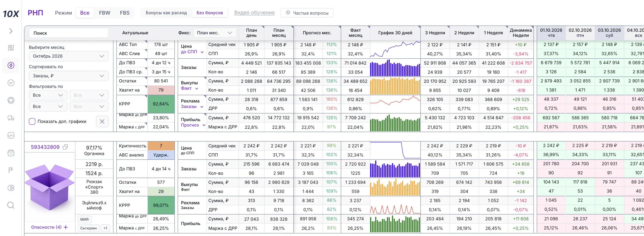
Task: Open the pulse chart icon in sidebar
Action: click(11, 135)
